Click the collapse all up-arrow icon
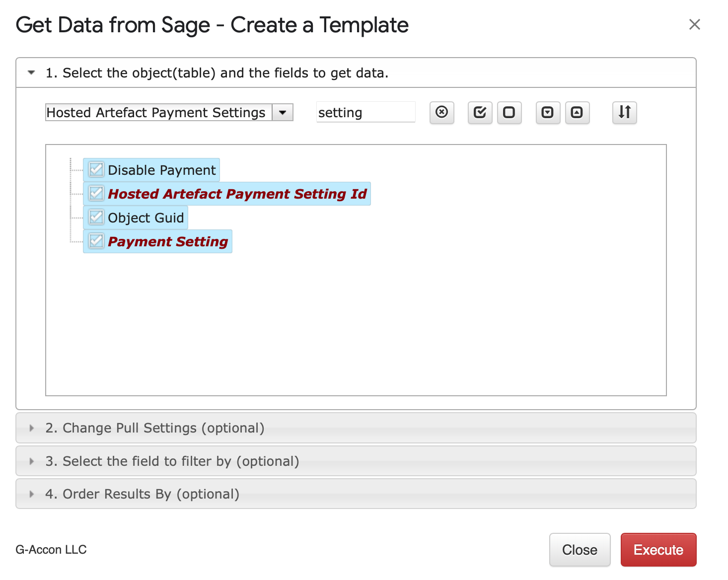728x580 pixels. click(x=577, y=112)
